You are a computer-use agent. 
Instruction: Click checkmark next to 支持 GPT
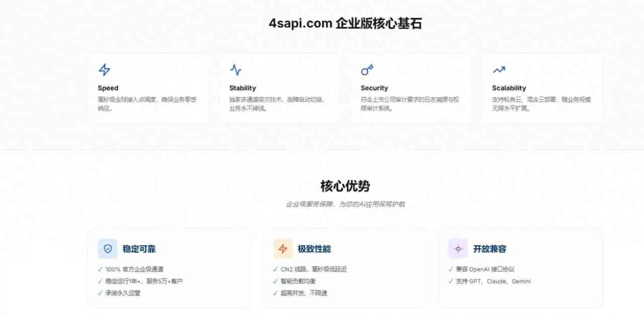(450, 281)
